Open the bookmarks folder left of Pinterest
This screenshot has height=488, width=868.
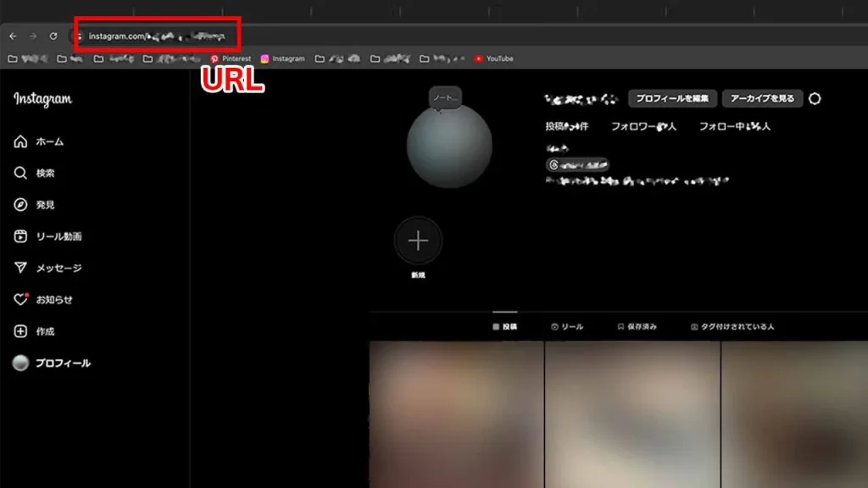[x=171, y=58]
